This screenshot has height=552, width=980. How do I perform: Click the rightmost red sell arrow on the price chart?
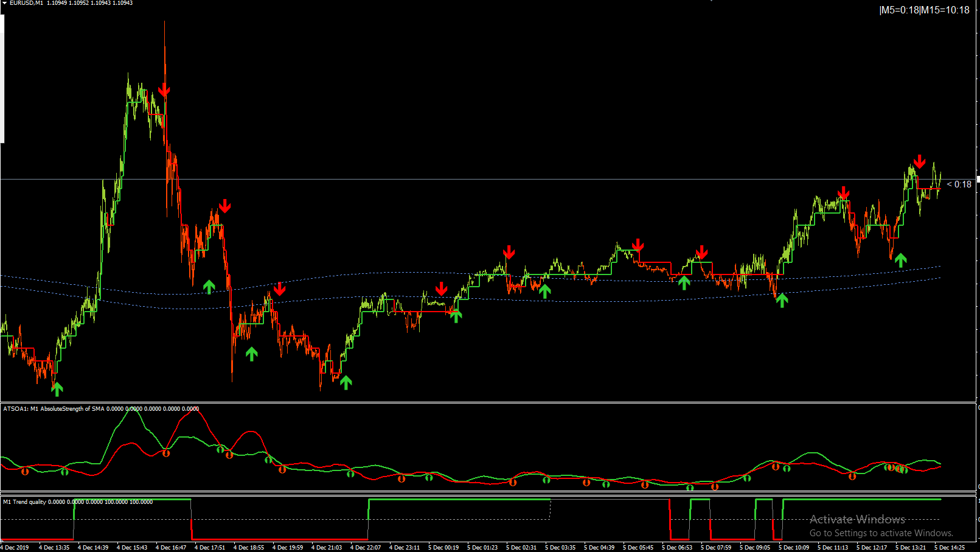coord(920,162)
